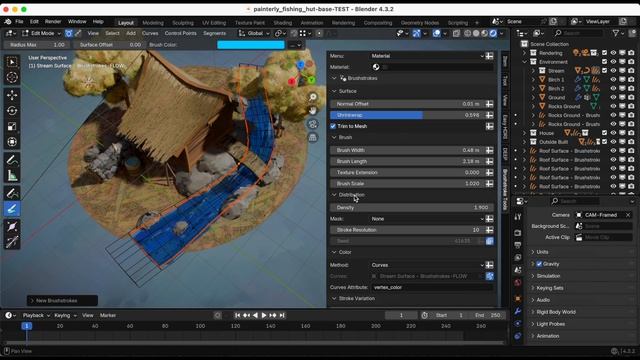The image size is (640, 360).
Task: Open the Render menu
Action: (x=53, y=22)
